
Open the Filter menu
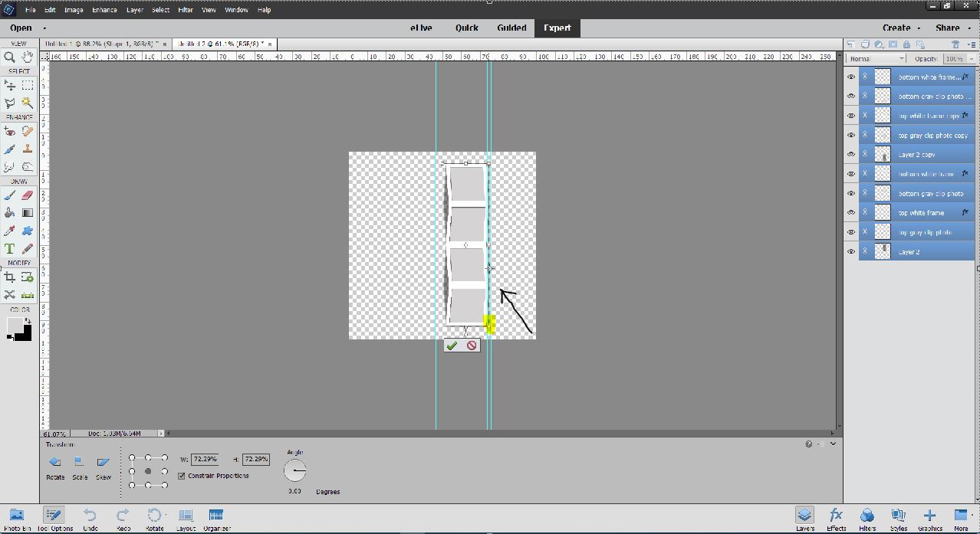pos(186,10)
